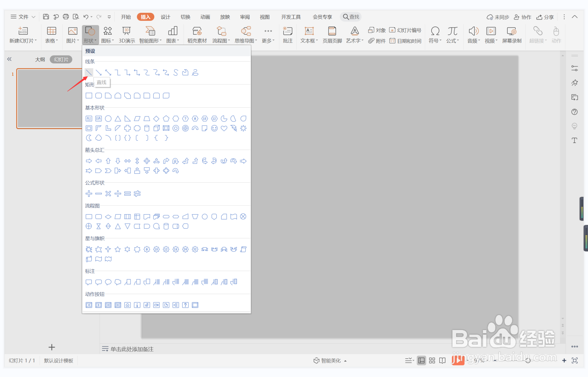588x377 pixels.
Task: Select the oval callout shape
Action: point(108,282)
